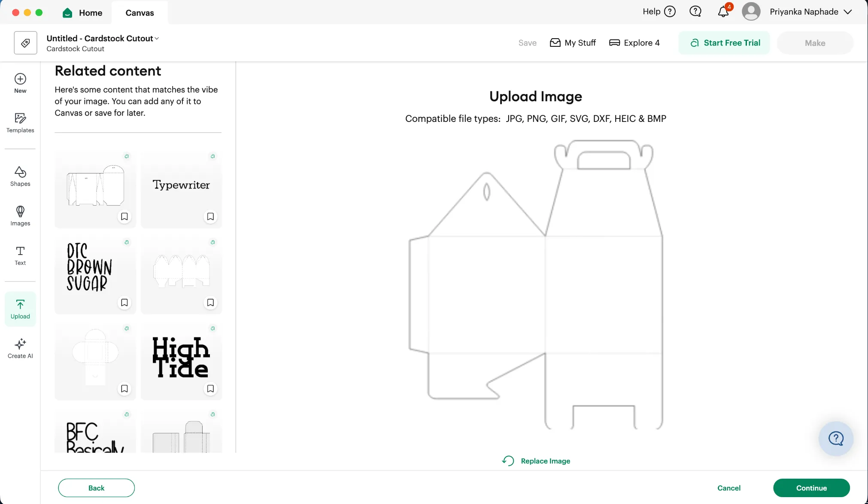The height and width of the screenshot is (504, 868).
Task: Bookmark the scalloped box template card
Action: coord(210,303)
